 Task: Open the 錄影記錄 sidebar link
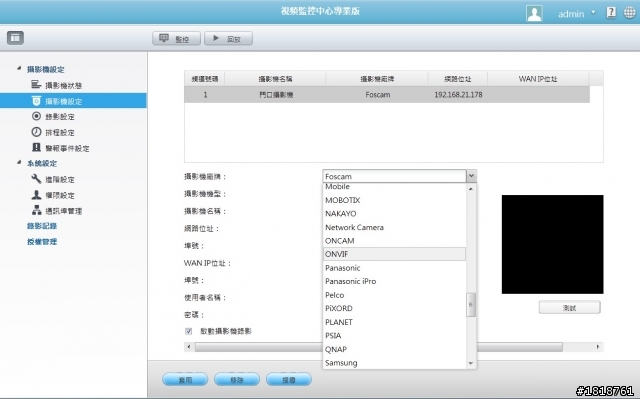(x=42, y=226)
